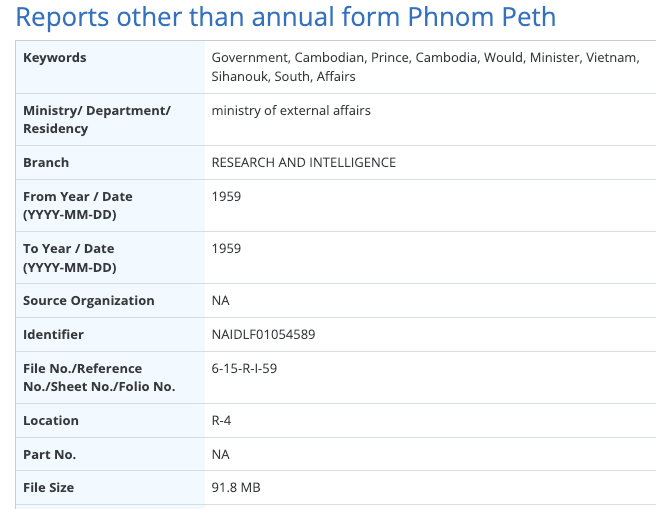
Task: Select the reference number 6-15-R-I-59
Action: coord(244,368)
